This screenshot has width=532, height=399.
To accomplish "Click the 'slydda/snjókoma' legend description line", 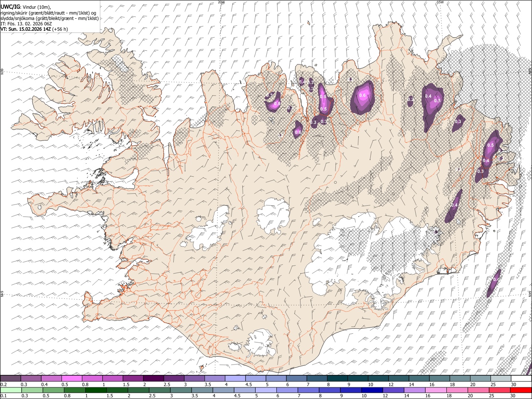I will (49, 18).
